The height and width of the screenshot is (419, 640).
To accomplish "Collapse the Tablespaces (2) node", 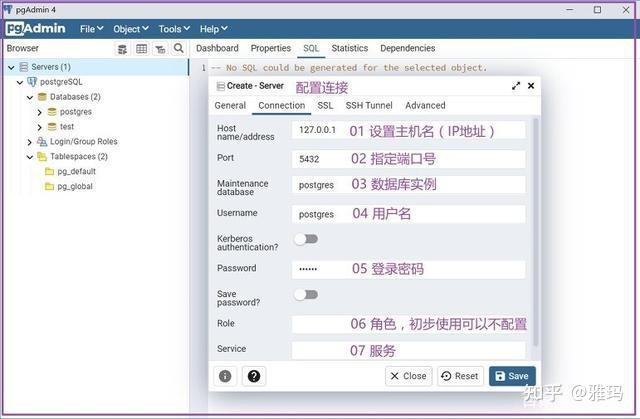I will pos(30,157).
